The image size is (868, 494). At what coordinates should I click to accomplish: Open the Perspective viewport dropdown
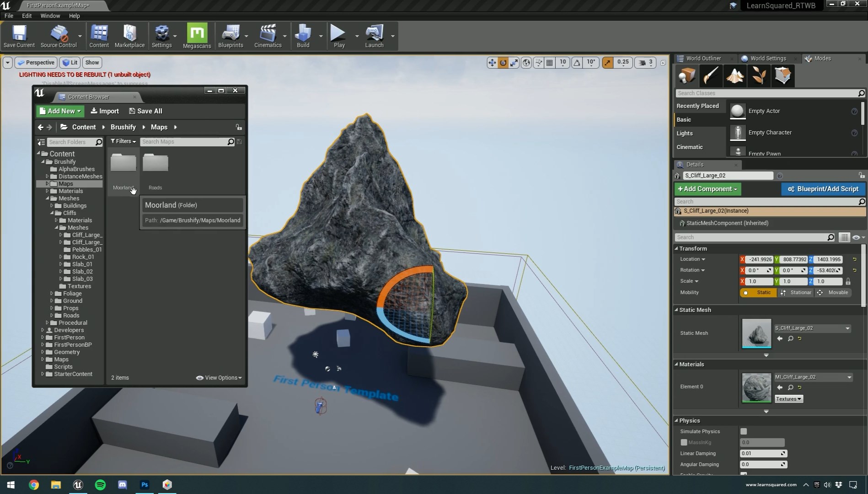pos(36,63)
